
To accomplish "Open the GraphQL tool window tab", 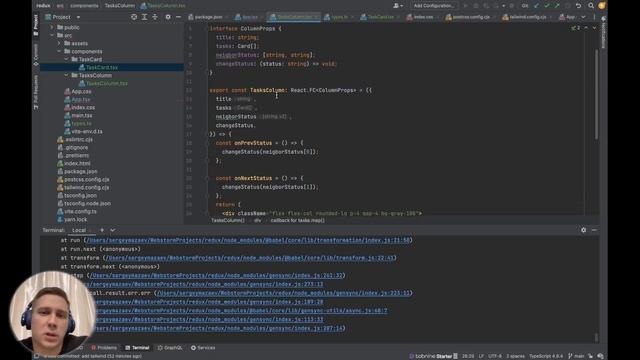I will (x=170, y=348).
